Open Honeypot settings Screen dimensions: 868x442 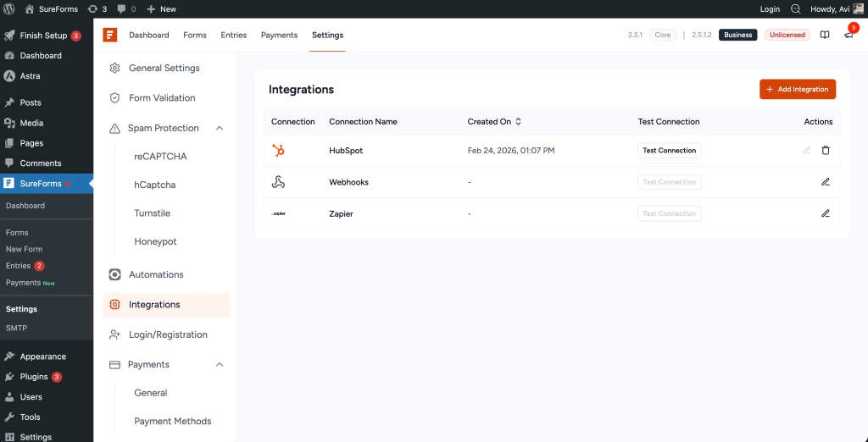pos(156,241)
